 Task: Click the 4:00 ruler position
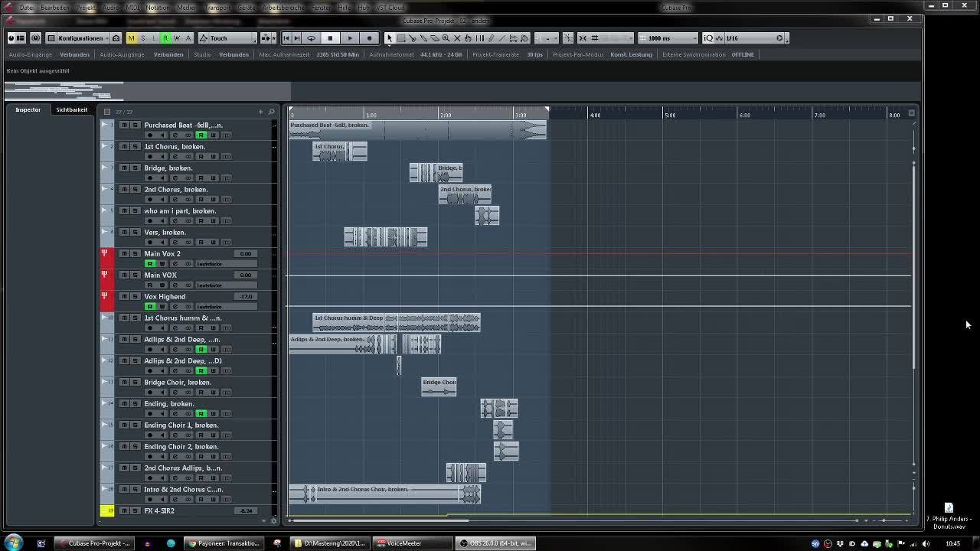[595, 115]
